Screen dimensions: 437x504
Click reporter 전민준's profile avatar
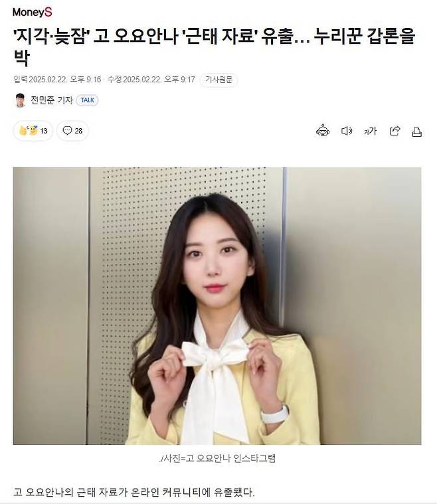click(x=20, y=100)
